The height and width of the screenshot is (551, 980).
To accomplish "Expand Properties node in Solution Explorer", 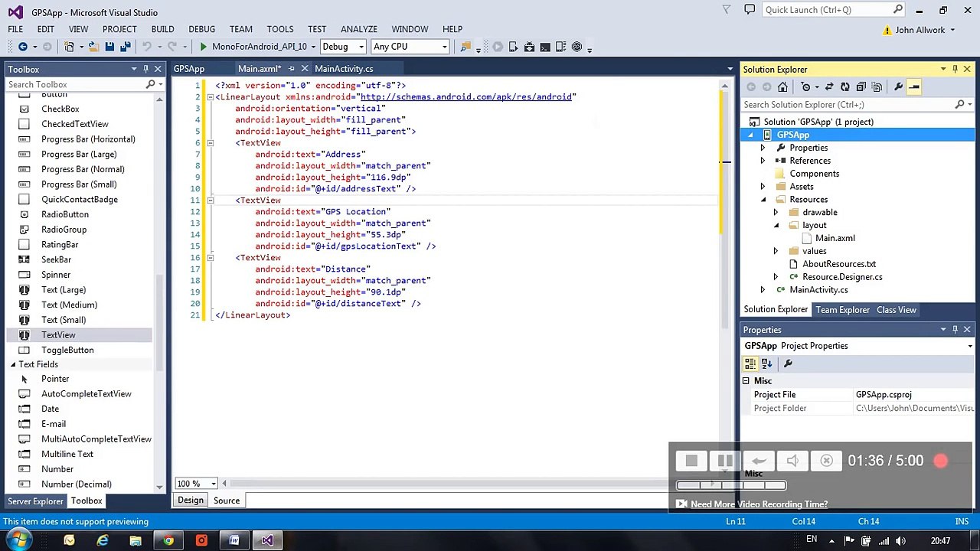I will point(763,148).
